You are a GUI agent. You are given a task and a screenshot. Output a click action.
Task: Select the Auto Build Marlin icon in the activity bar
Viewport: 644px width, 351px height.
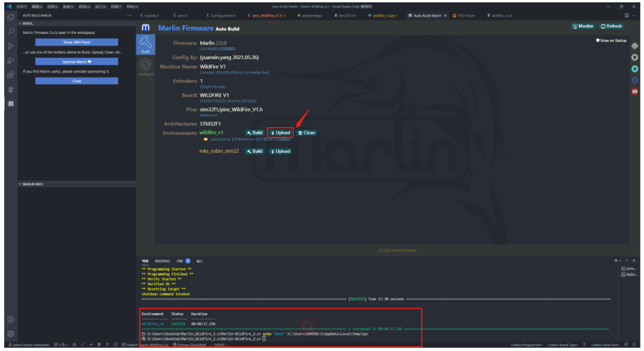[11, 104]
